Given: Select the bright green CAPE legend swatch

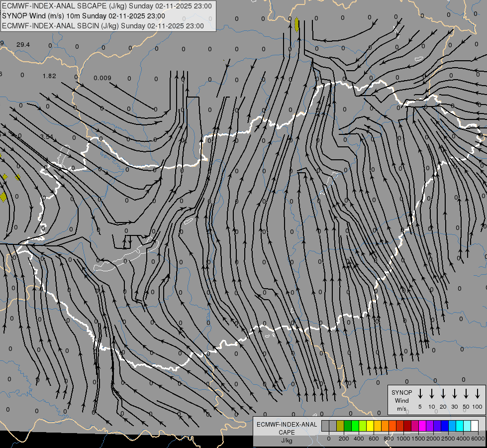Looking at the screenshot, I should (355, 426).
